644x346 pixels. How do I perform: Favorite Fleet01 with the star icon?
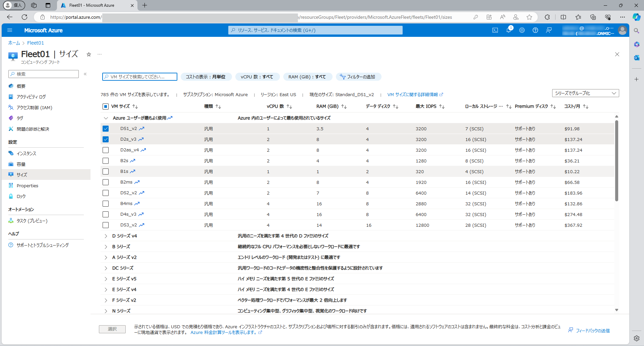click(89, 54)
